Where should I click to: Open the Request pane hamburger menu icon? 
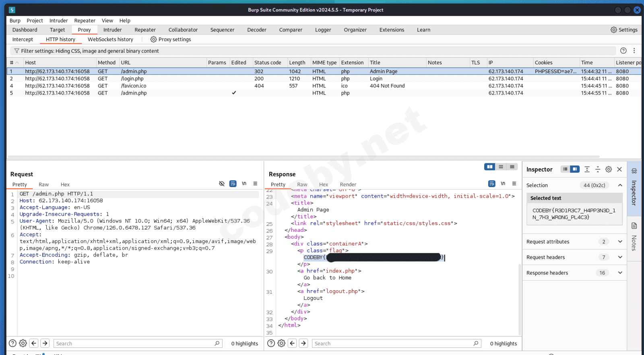coord(255,184)
